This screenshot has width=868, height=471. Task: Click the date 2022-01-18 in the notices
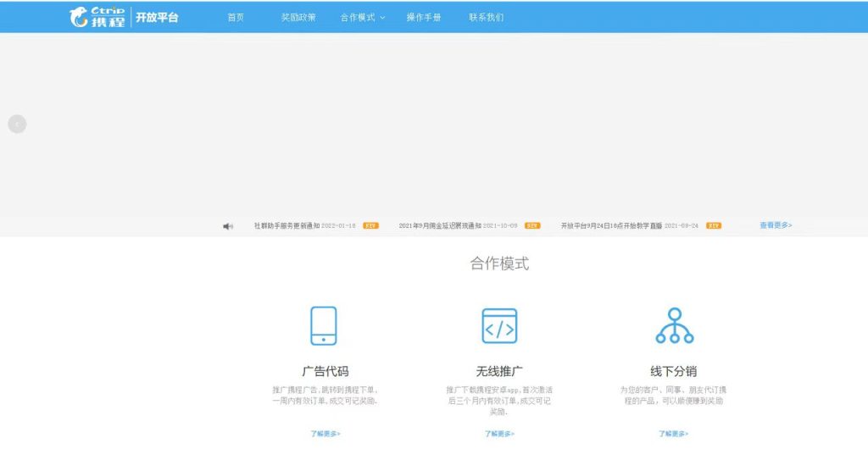click(339, 226)
